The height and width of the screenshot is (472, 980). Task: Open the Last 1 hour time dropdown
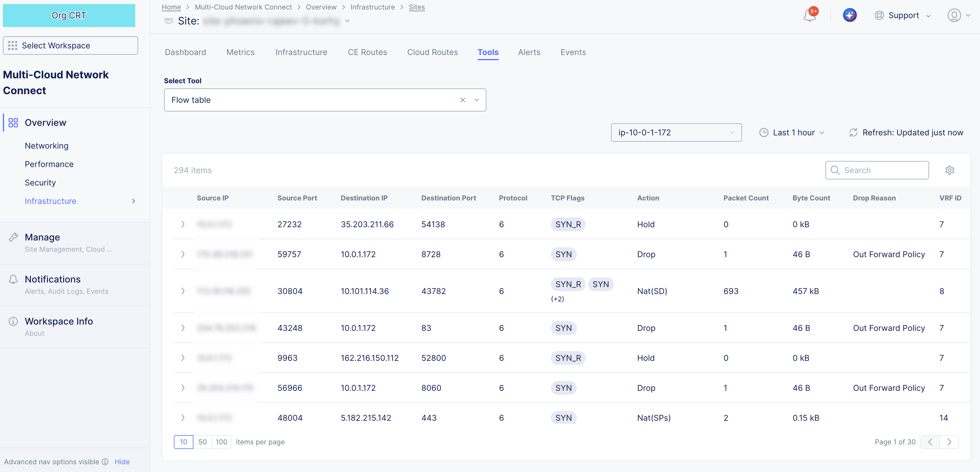pyautogui.click(x=793, y=132)
